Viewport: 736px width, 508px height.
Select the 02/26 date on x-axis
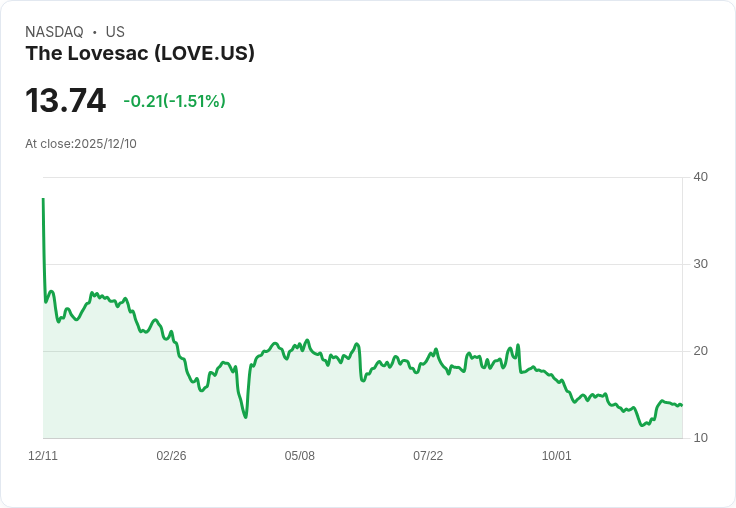[x=171, y=456]
